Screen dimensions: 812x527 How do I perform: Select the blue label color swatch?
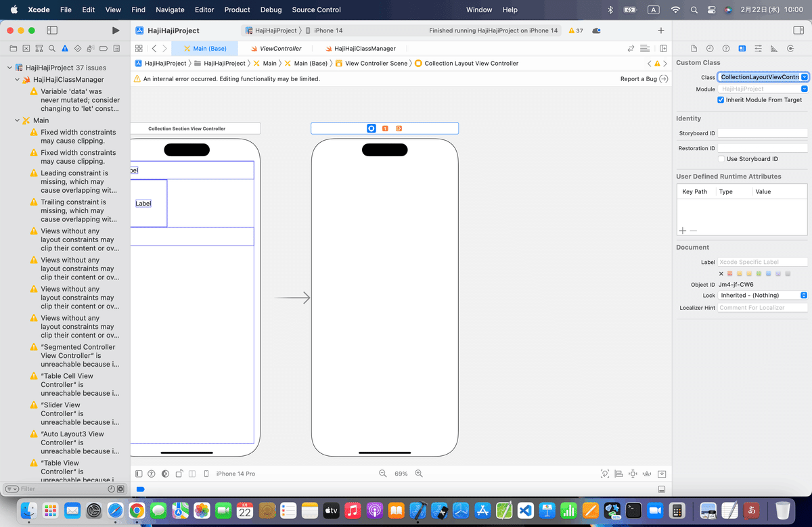point(769,274)
